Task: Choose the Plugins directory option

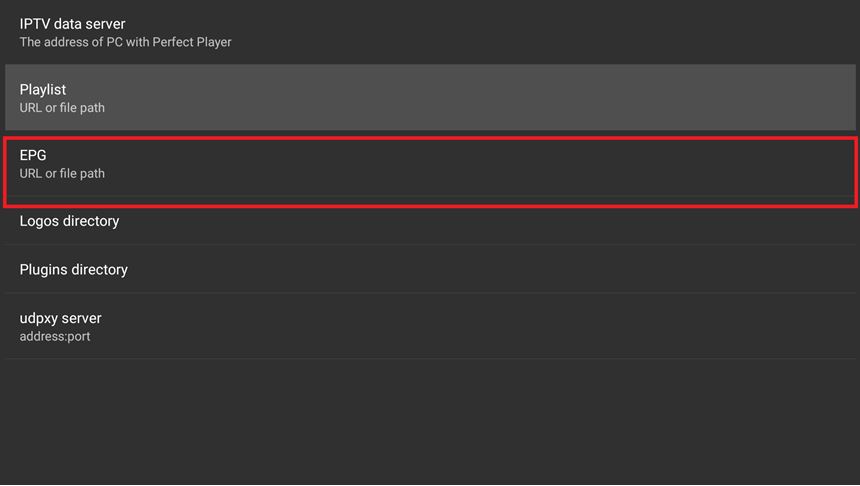Action: (430, 270)
